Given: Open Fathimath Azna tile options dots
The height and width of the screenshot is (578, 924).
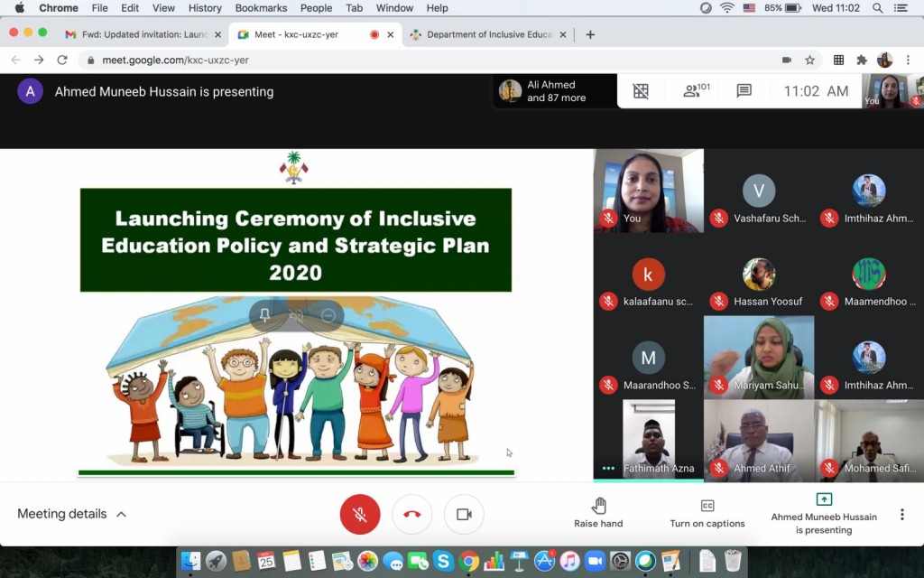Looking at the screenshot, I should coord(608,469).
